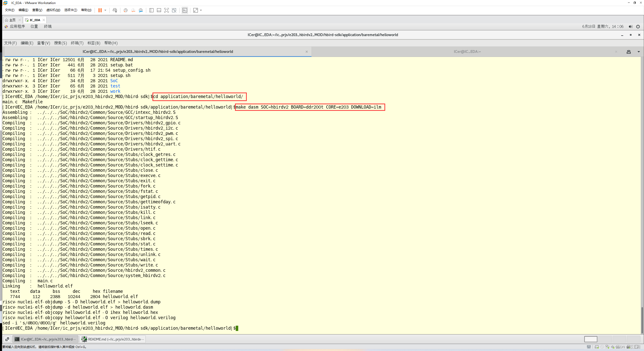Switch to the second ICer@IC_EDA:~ tab
Screen dimensions: 644x351
pos(467,52)
